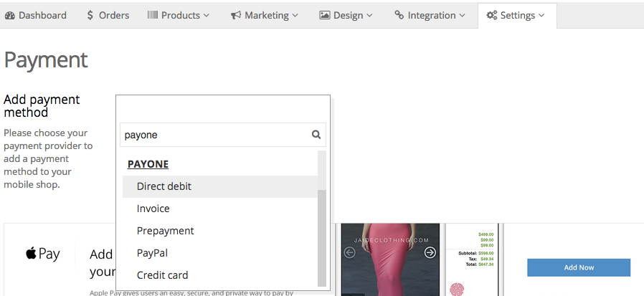The height and width of the screenshot is (296, 644).
Task: Expand the Products menu
Action: (x=179, y=15)
